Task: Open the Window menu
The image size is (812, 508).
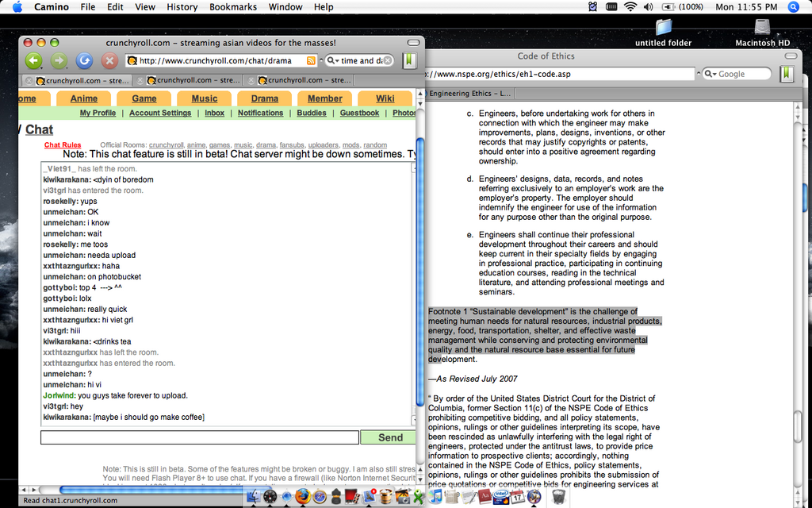Action: pos(285,6)
